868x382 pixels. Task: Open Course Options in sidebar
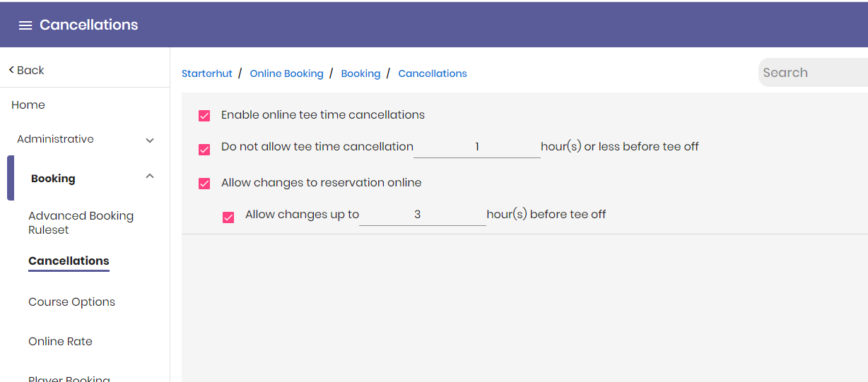[x=71, y=302]
